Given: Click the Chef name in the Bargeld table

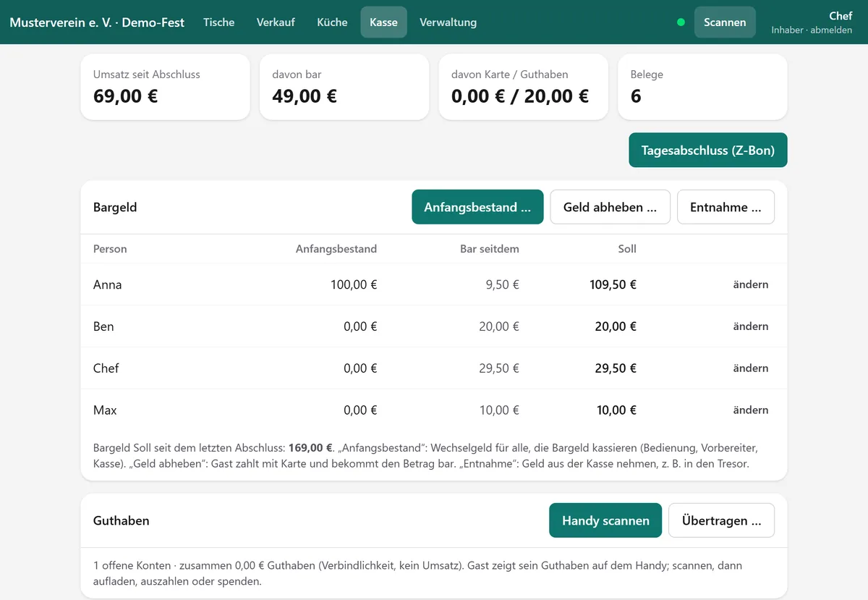Looking at the screenshot, I should tap(106, 368).
